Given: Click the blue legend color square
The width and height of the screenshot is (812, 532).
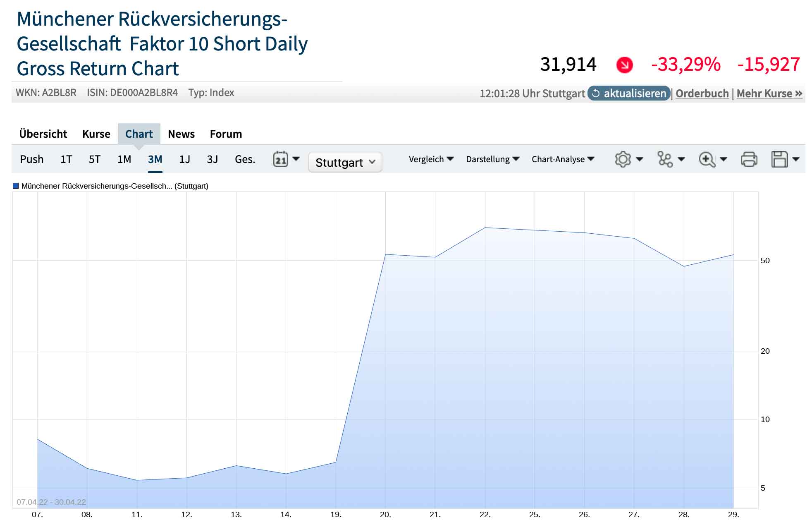Looking at the screenshot, I should (16, 186).
